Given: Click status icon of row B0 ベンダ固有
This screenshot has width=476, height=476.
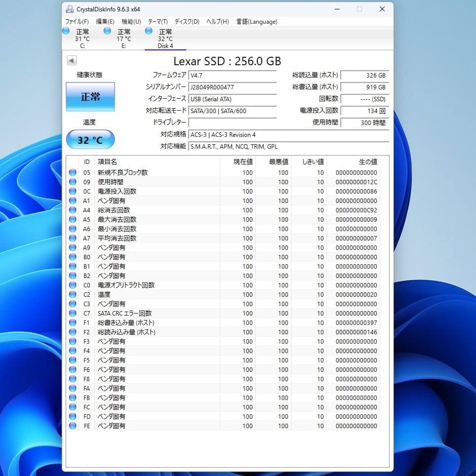Looking at the screenshot, I should (x=73, y=257).
